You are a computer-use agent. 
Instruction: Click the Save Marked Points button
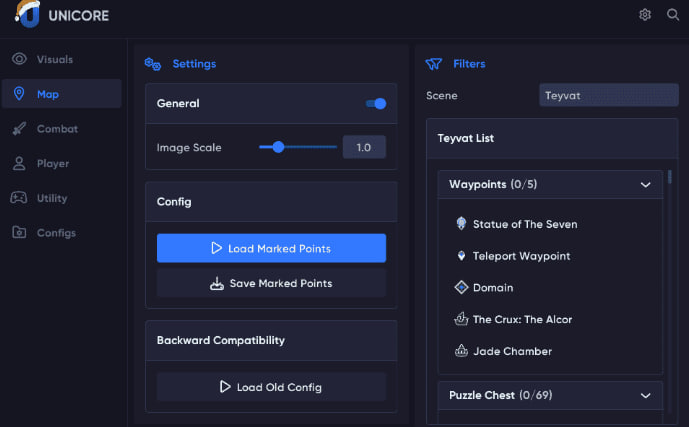(271, 283)
